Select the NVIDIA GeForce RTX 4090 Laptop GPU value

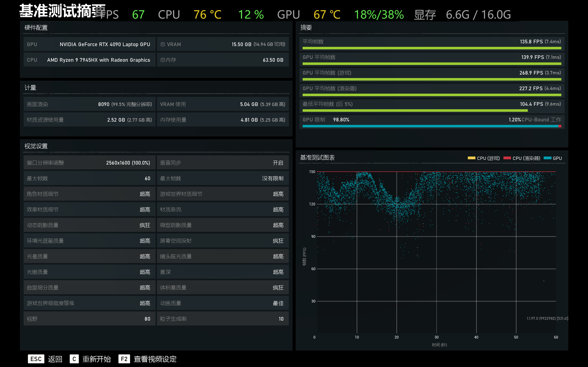(105, 45)
